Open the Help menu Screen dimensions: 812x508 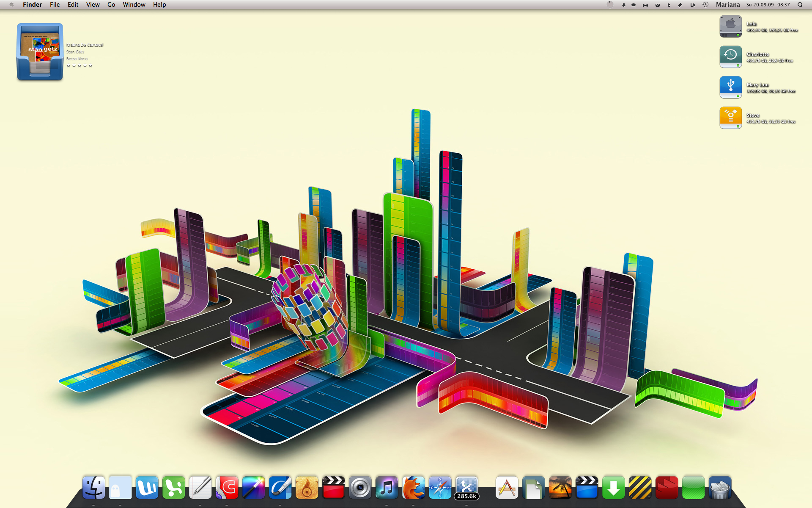click(159, 5)
